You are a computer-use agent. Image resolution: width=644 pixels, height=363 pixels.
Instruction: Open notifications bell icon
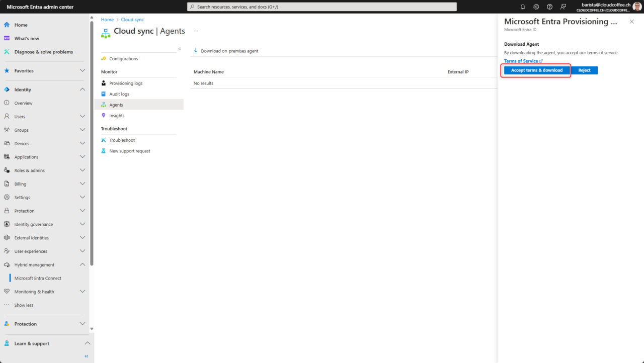click(523, 7)
